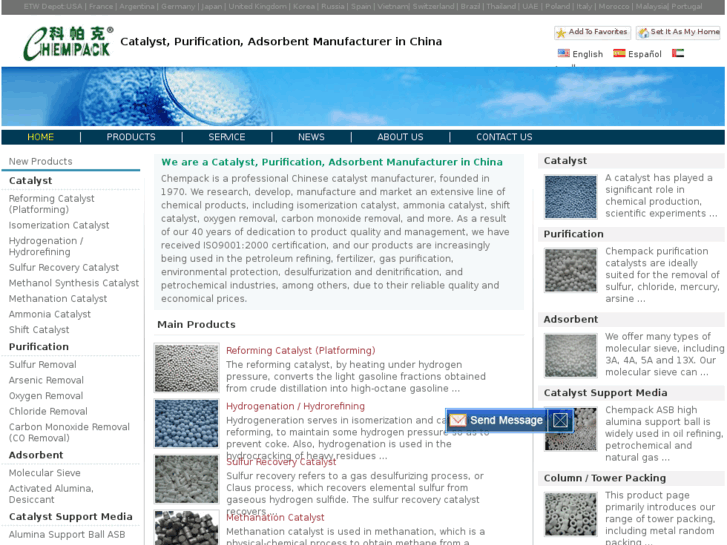Viewport: 727px width, 545px height.
Task: Click the Switzerland link in top bar
Action: 434,6
